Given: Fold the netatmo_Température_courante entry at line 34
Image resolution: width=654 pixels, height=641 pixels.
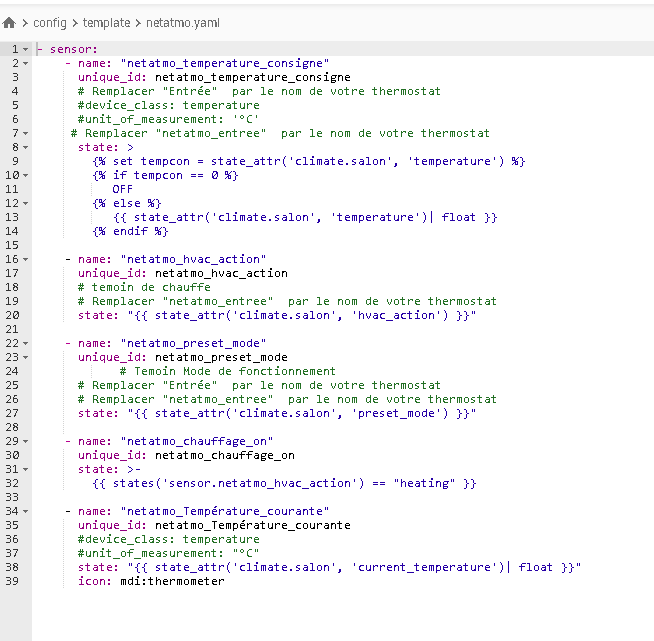Looking at the screenshot, I should (25, 511).
